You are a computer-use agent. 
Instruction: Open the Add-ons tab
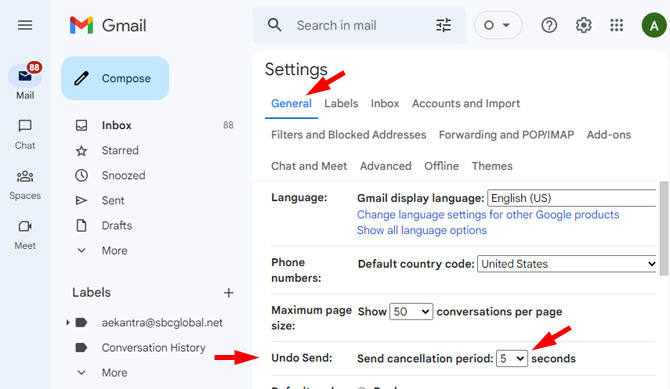coord(608,135)
